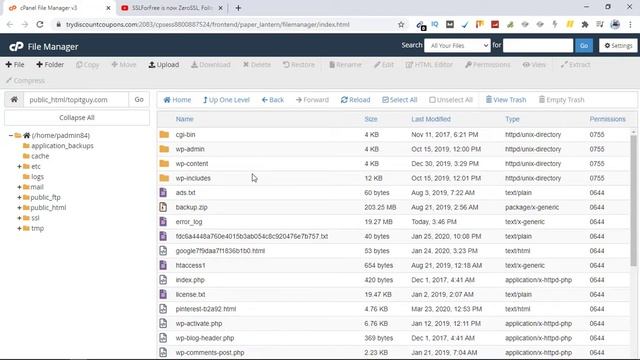Click the Move toolbar action
Screen dimensions: 640x360
[x=124, y=64]
